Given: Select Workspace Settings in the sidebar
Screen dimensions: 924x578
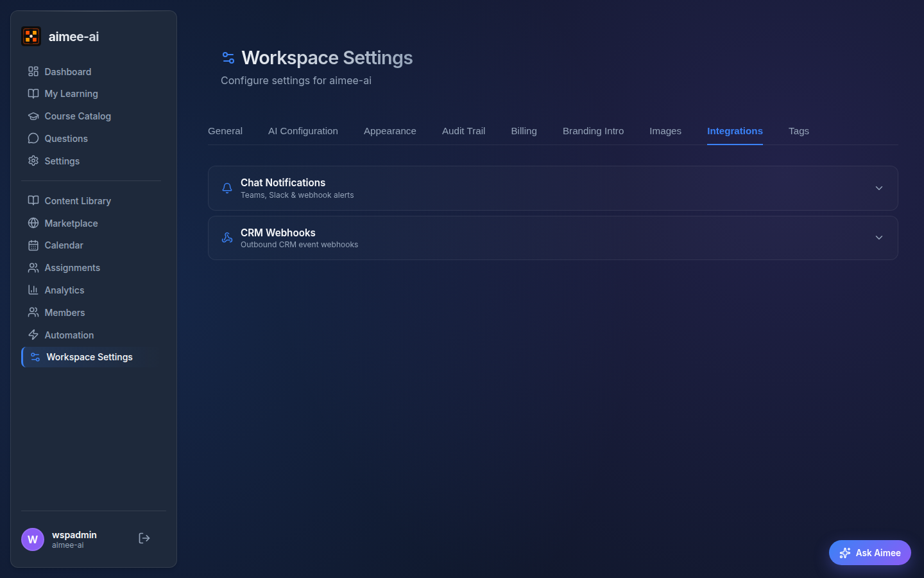Looking at the screenshot, I should click(x=91, y=357).
